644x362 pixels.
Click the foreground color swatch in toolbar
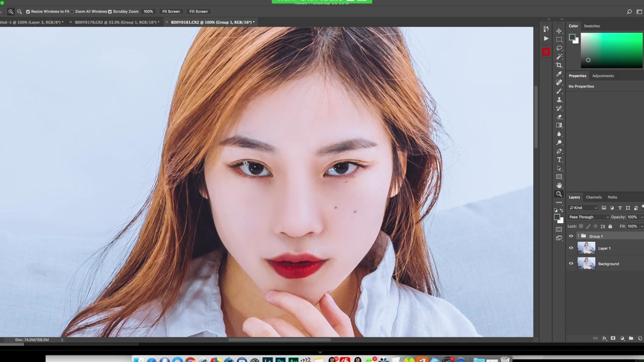556,217
